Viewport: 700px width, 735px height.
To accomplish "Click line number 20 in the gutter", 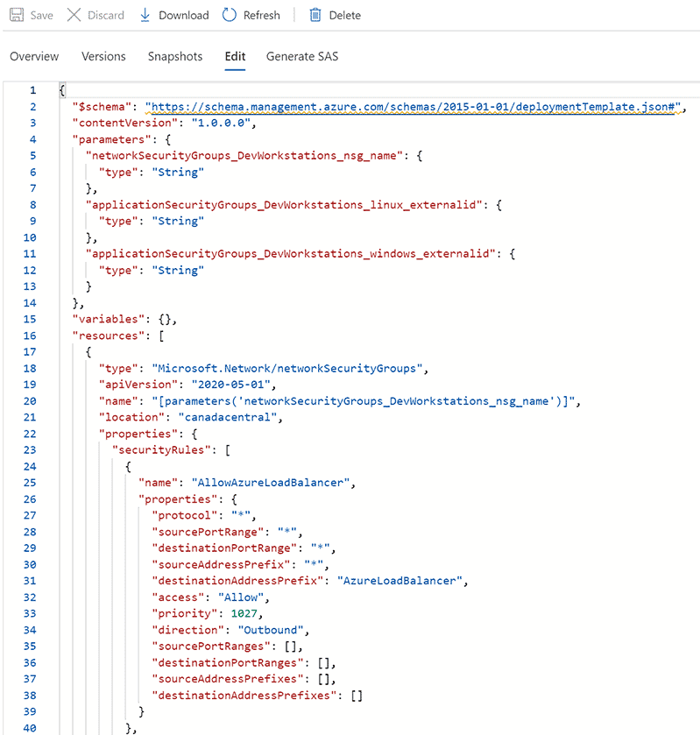I will click(x=30, y=400).
